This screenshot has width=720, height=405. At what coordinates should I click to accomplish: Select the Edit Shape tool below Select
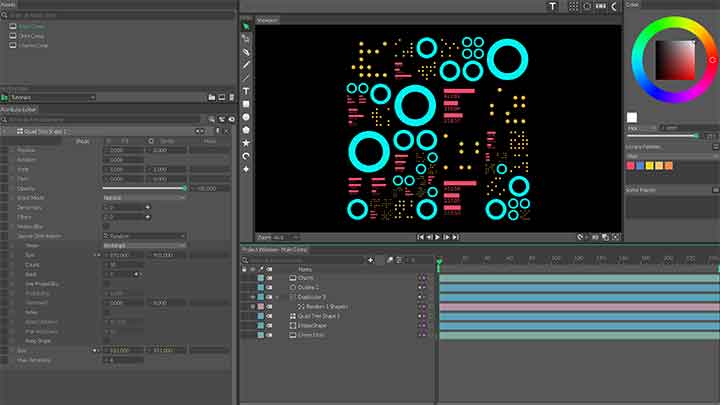[246, 39]
